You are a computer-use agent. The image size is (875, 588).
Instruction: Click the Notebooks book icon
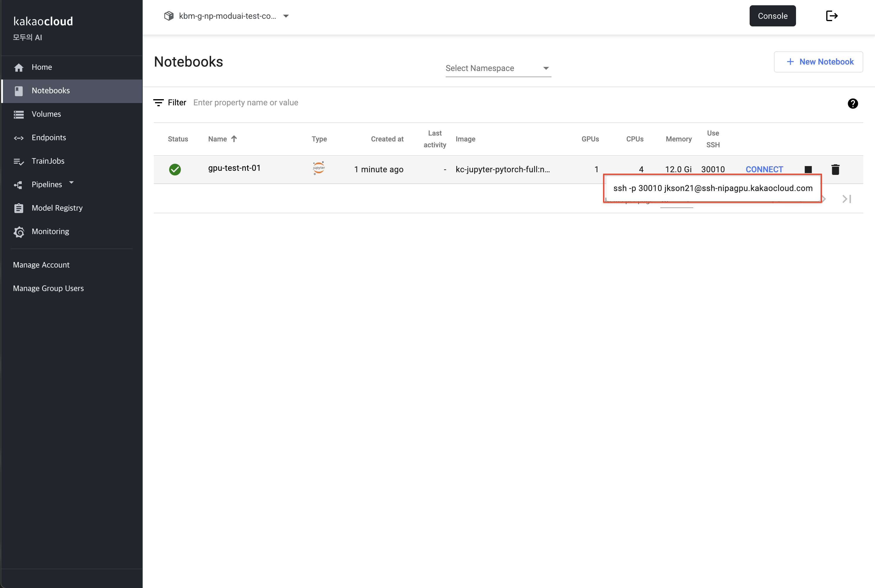(x=19, y=91)
